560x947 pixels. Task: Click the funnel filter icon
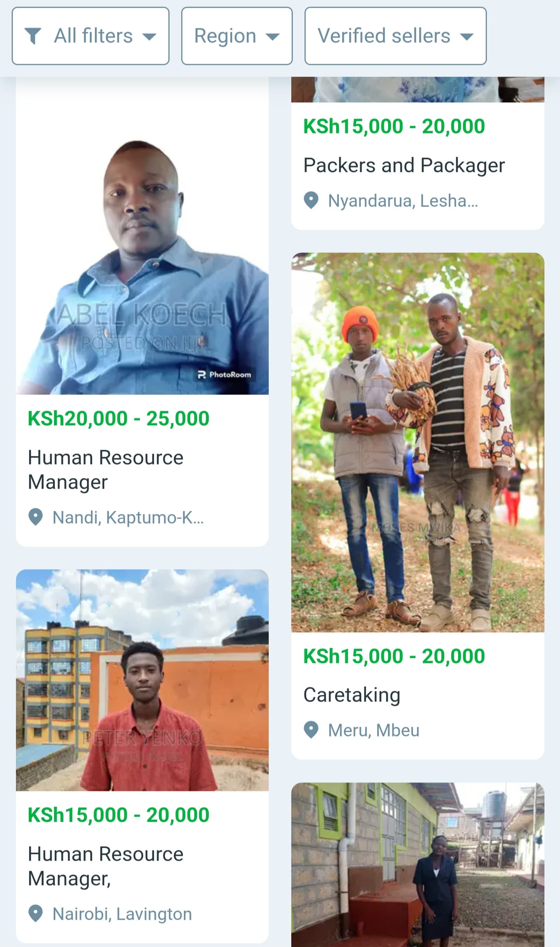(33, 36)
